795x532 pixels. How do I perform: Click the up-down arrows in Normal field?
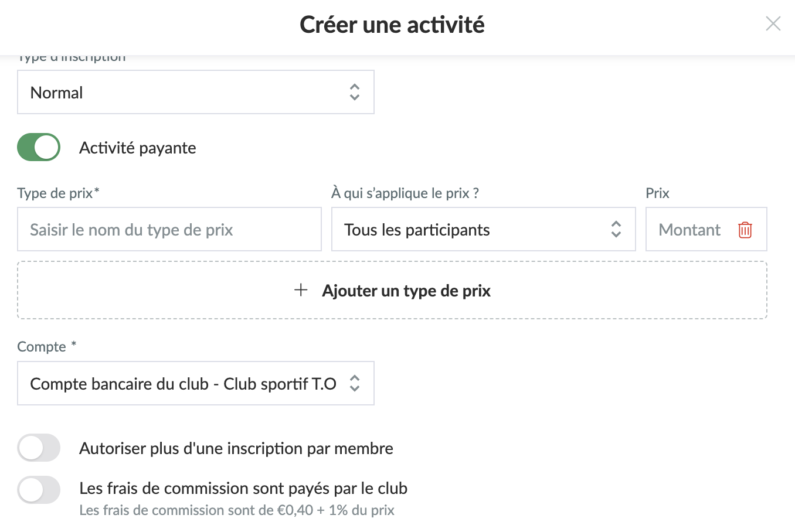(x=354, y=92)
